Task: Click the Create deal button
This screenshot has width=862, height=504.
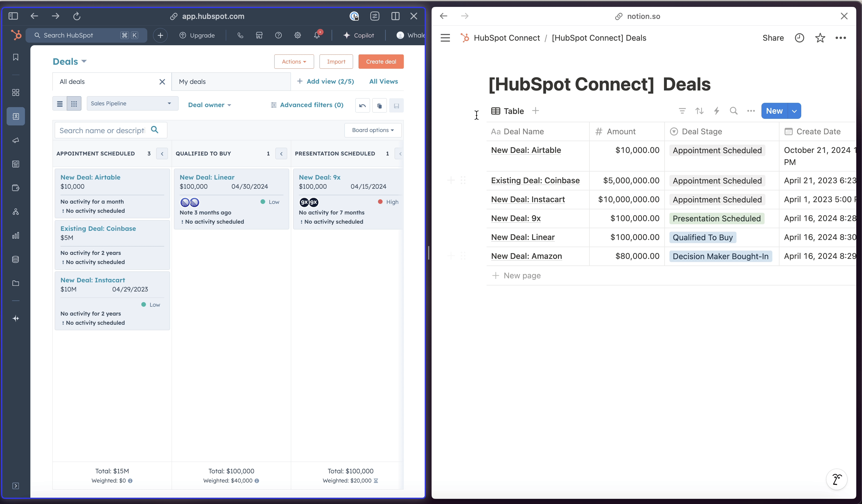Action: pyautogui.click(x=381, y=62)
